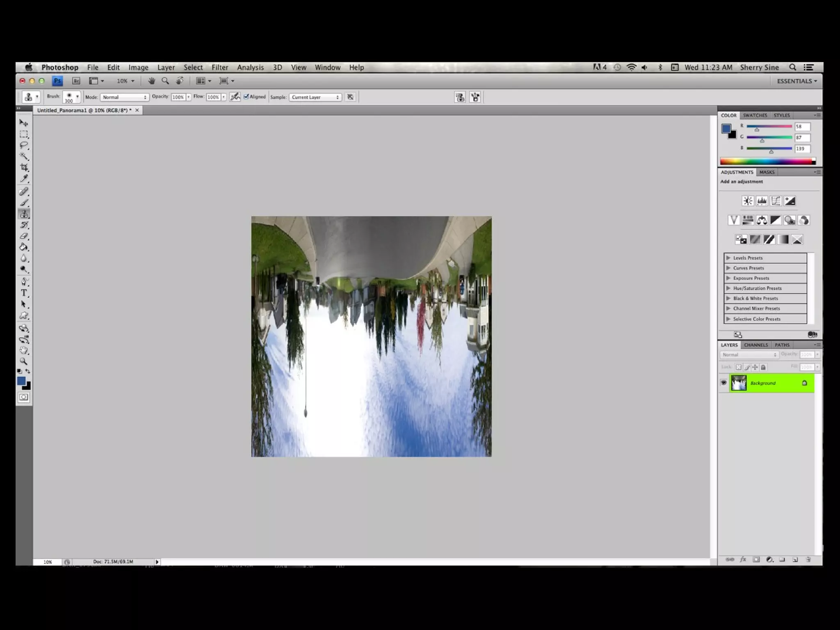Open the Filter menu
Screen dimensions: 840x630
pyautogui.click(x=219, y=67)
